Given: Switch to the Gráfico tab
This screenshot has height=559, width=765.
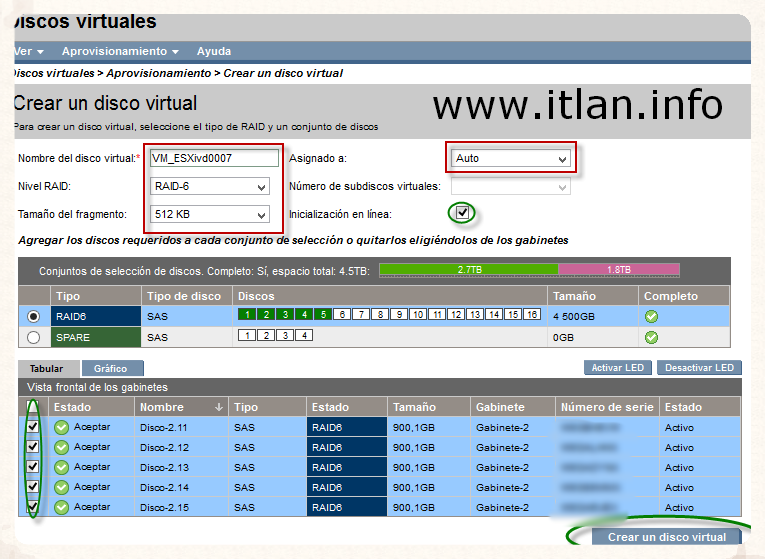Looking at the screenshot, I should pyautogui.click(x=111, y=369).
